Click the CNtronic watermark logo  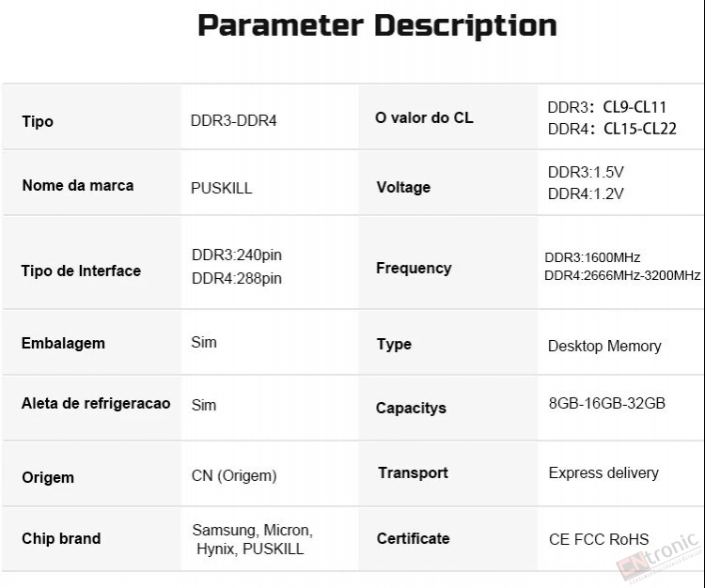(659, 557)
